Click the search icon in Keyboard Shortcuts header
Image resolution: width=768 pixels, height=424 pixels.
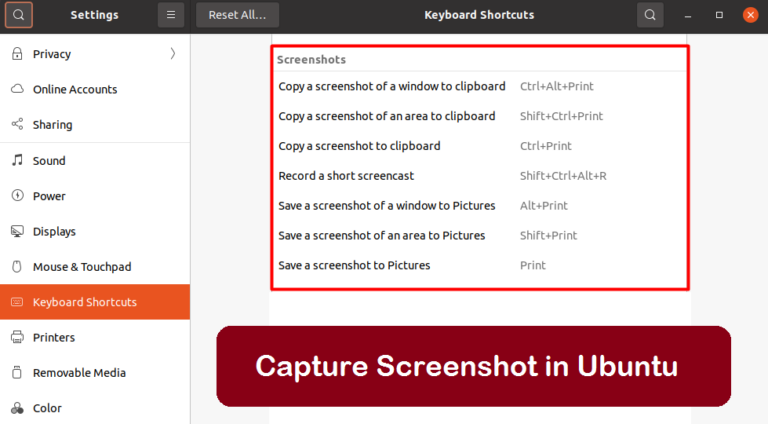[650, 15]
